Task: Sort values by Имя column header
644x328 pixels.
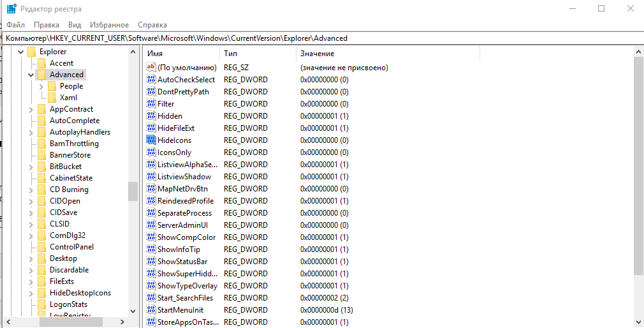Action: click(x=181, y=54)
